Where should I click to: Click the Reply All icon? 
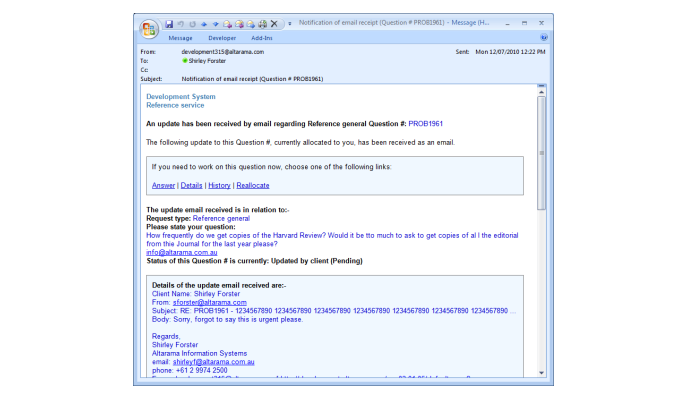pyautogui.click(x=239, y=24)
